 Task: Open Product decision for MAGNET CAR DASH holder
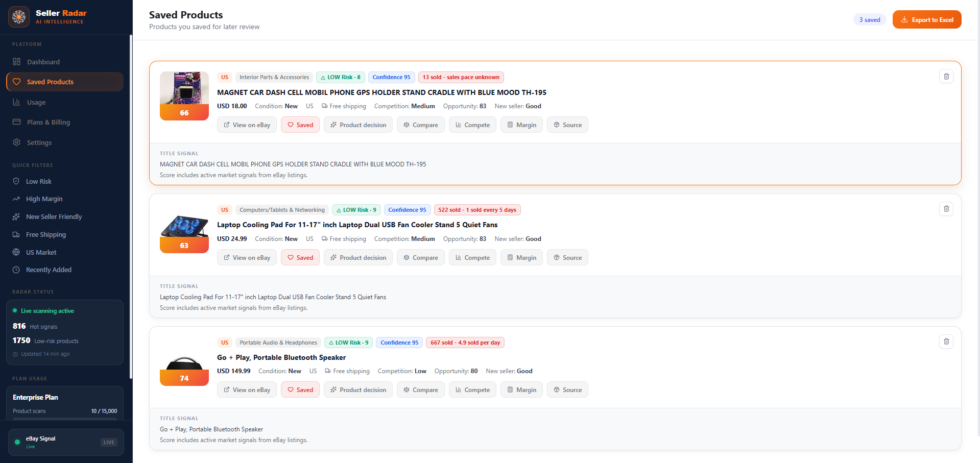coord(358,125)
